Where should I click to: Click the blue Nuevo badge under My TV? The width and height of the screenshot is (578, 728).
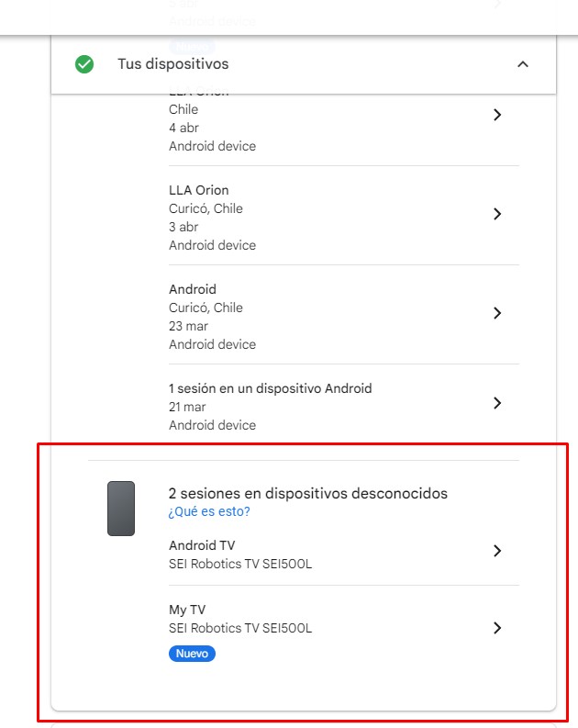click(192, 654)
